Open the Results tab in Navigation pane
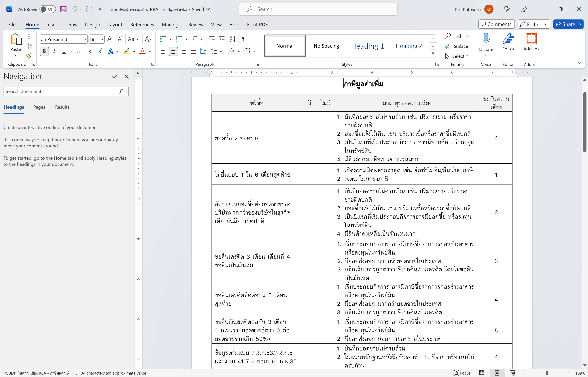This screenshot has width=588, height=377. pyautogui.click(x=62, y=107)
